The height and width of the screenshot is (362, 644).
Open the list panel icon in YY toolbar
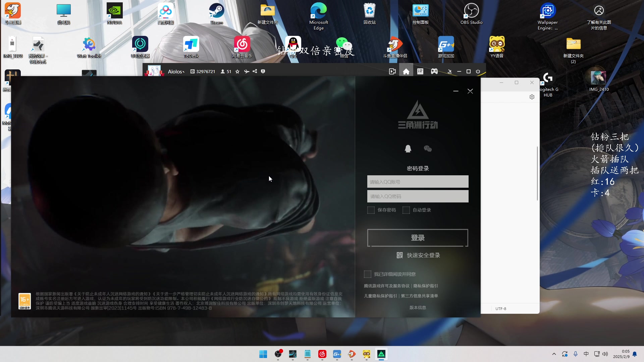(420, 71)
